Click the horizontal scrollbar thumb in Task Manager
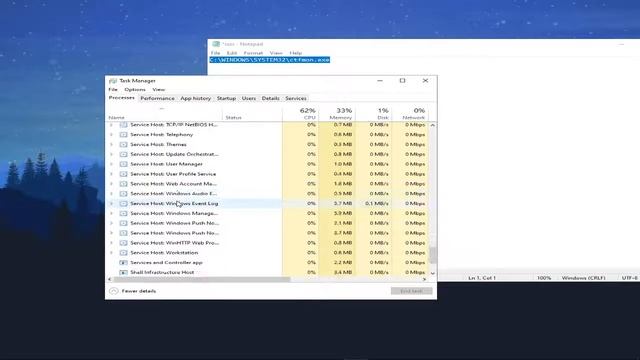 pyautogui.click(x=202, y=280)
